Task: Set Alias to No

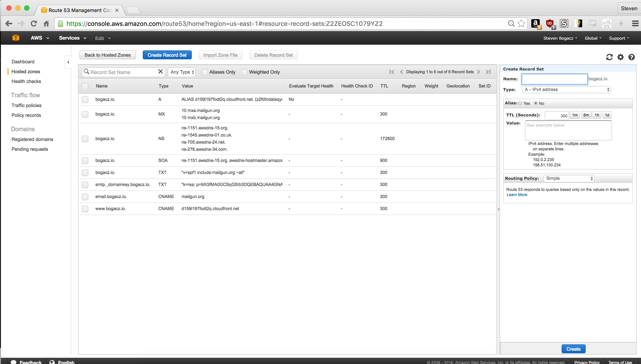Action: tap(536, 103)
